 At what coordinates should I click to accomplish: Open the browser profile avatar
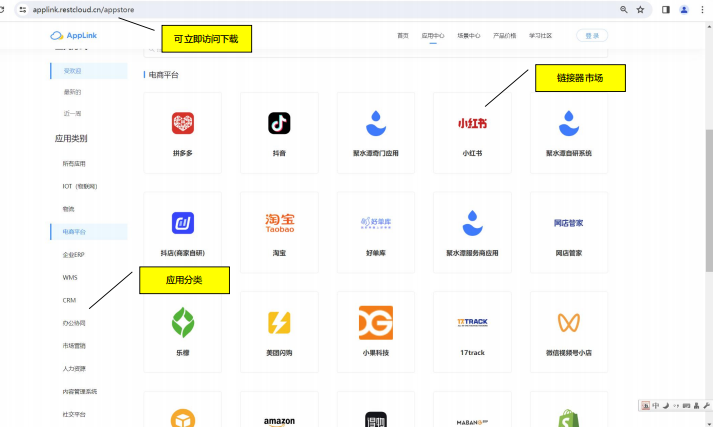tap(684, 10)
